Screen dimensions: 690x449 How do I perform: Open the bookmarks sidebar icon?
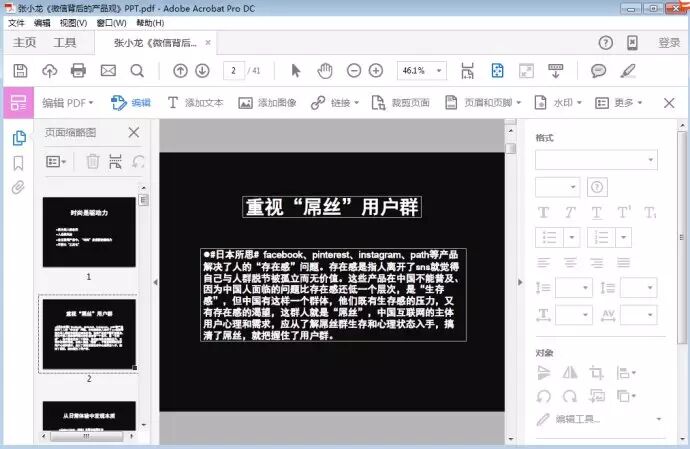click(x=18, y=163)
